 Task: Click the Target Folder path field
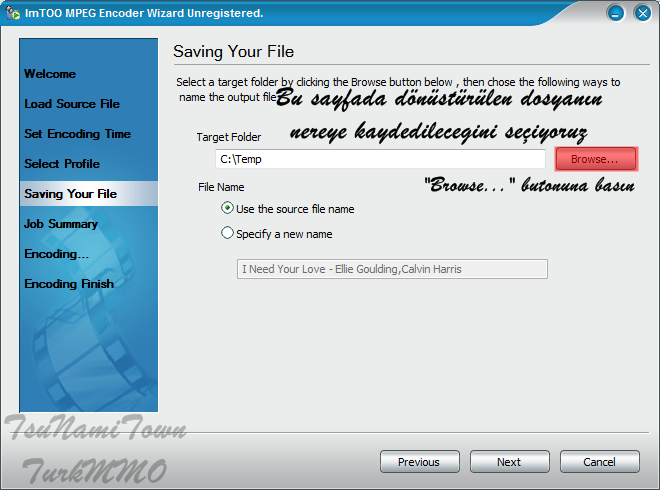(x=380, y=159)
